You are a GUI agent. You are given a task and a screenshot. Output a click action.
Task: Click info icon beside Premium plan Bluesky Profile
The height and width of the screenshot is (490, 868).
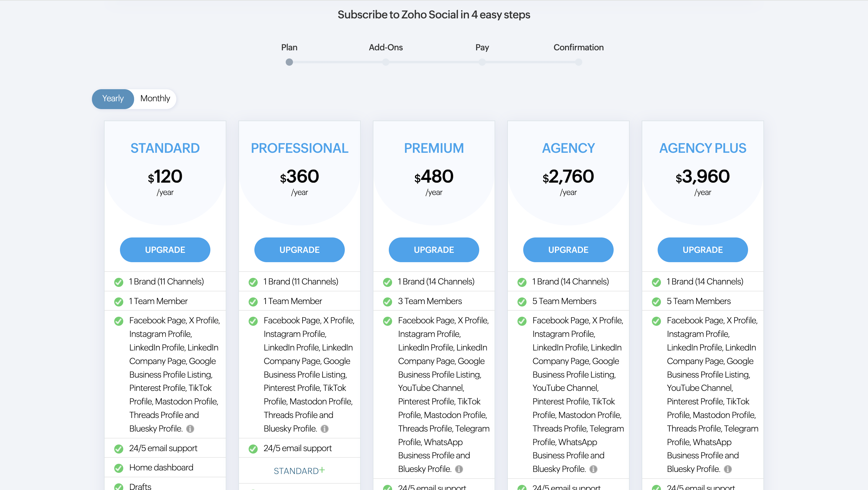[x=459, y=469]
